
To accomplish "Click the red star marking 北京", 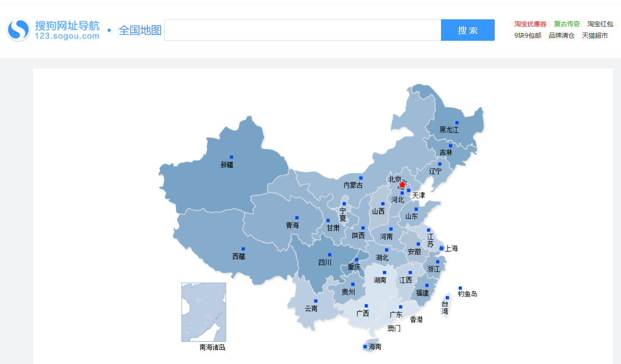I will 402,185.
